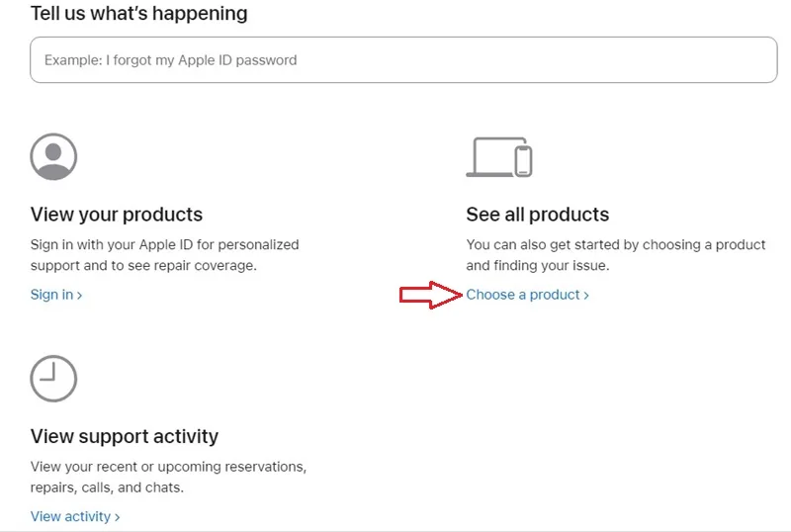Click the clock icon above support activity
The image size is (791, 532).
pyautogui.click(x=53, y=379)
